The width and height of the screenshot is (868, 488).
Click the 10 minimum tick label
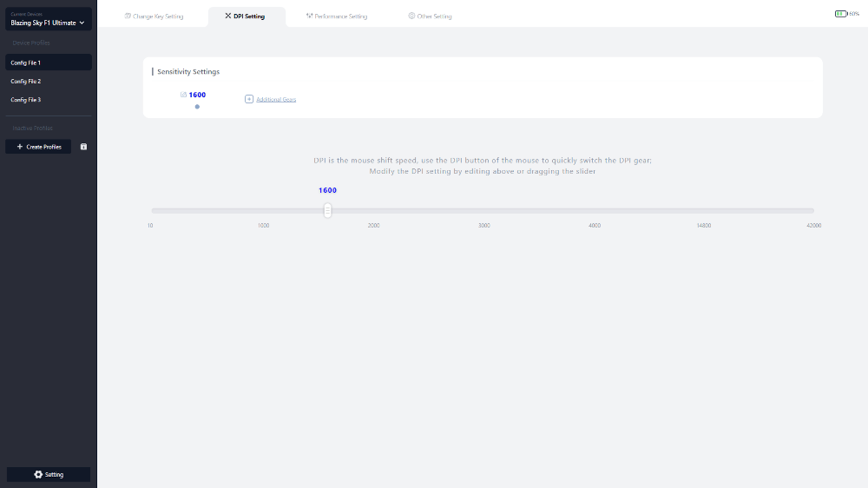150,226
